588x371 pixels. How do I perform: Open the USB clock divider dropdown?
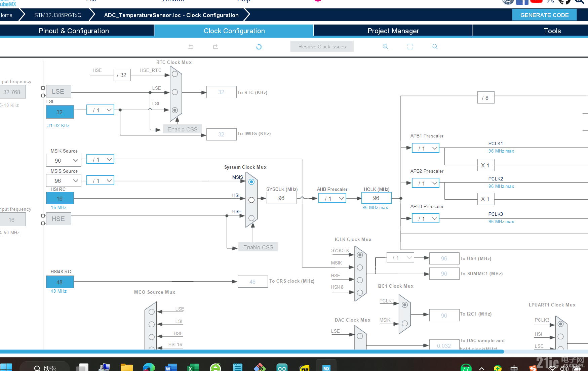click(400, 258)
